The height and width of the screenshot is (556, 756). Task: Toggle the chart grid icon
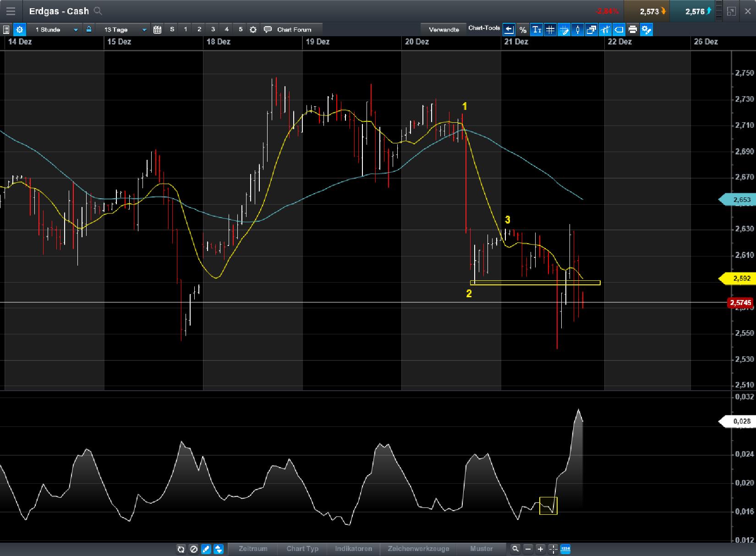550,29
